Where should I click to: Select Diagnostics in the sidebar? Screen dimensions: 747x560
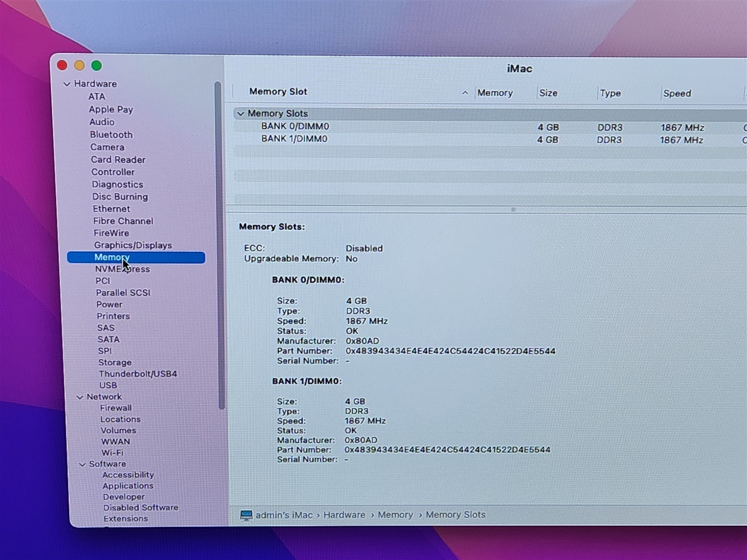tap(117, 184)
